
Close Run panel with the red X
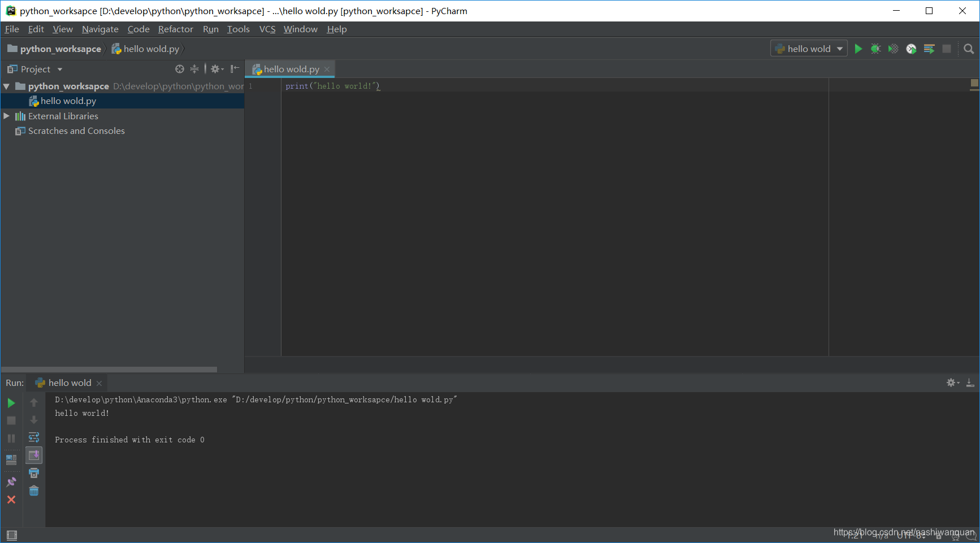pyautogui.click(x=11, y=499)
